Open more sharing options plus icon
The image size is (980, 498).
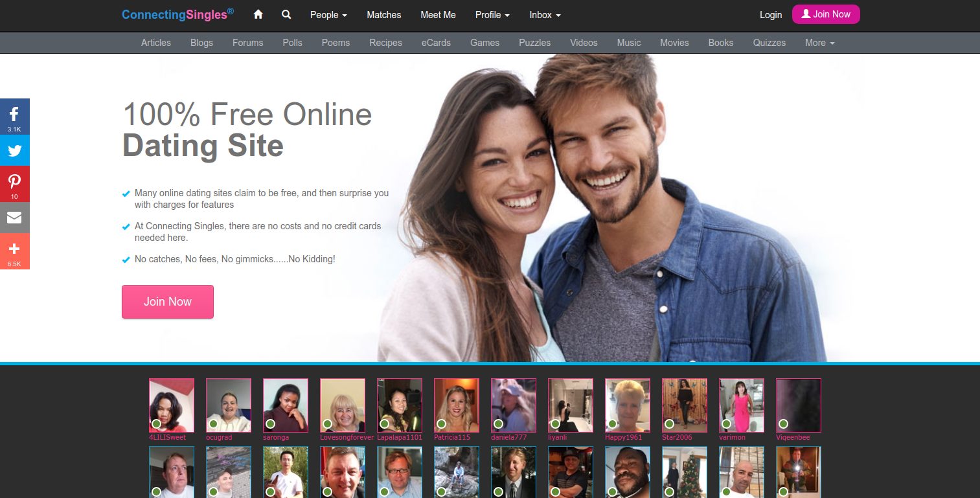click(x=14, y=251)
